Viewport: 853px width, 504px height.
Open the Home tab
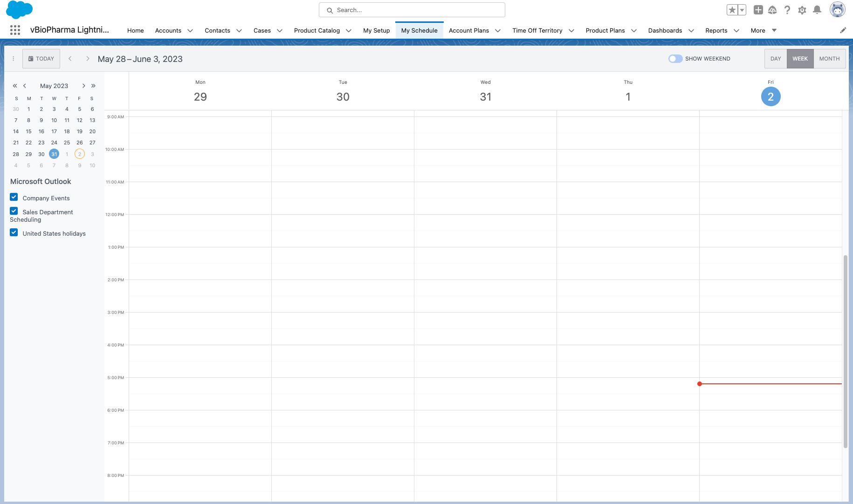tap(135, 30)
